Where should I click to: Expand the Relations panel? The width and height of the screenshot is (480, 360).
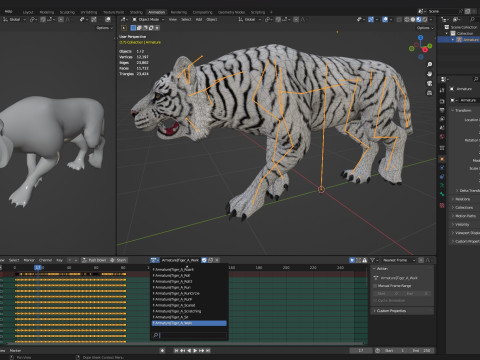coord(463,199)
